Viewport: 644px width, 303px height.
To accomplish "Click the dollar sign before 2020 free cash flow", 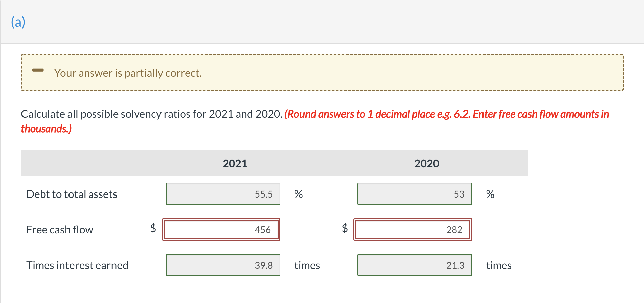I will [344, 229].
